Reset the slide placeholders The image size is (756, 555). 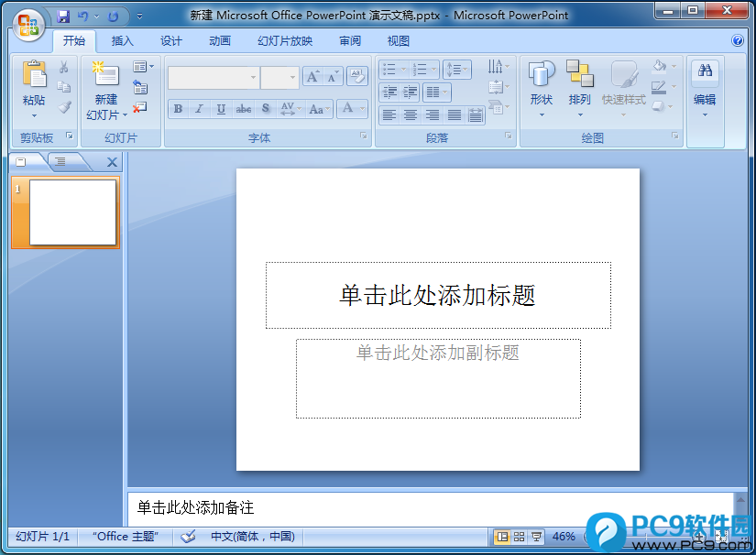click(x=140, y=87)
